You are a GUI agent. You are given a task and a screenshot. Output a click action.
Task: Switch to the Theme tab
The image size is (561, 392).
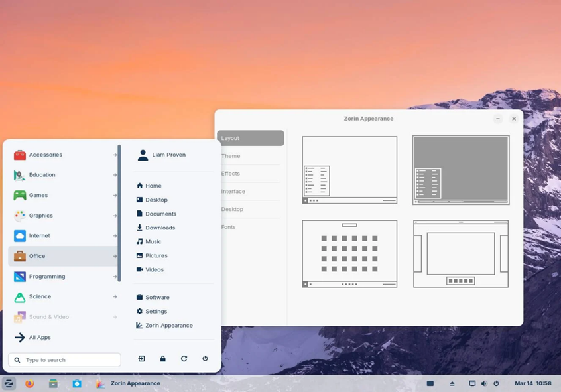(231, 156)
